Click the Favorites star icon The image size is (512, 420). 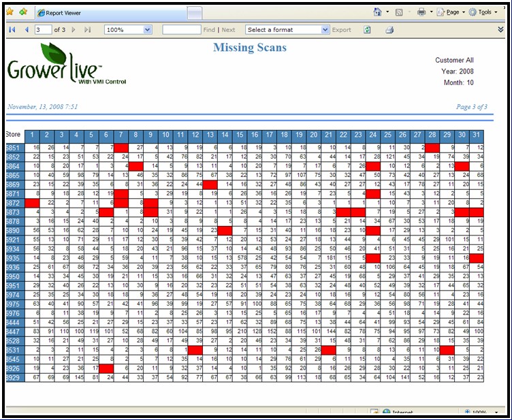click(10, 12)
